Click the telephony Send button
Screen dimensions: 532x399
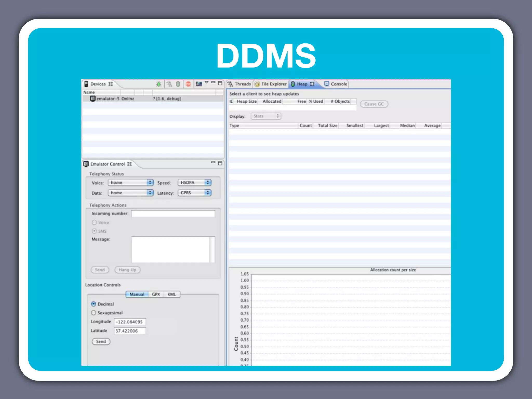click(100, 270)
